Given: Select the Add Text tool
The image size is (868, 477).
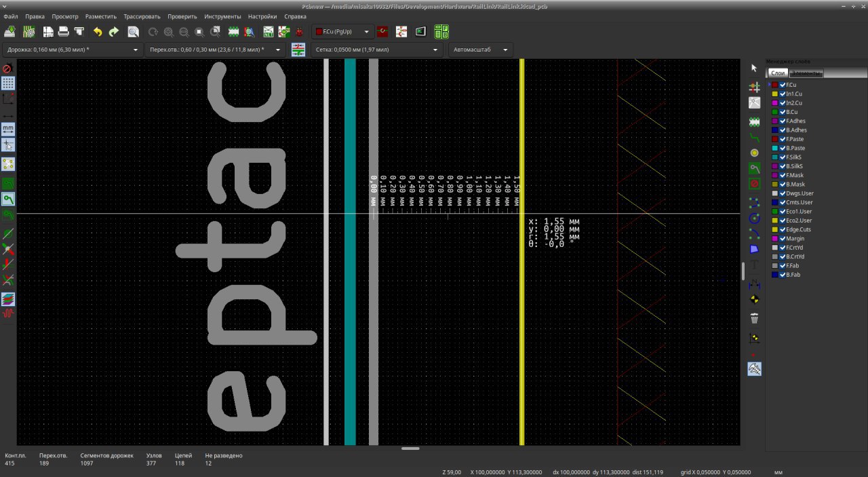Looking at the screenshot, I should (x=754, y=265).
